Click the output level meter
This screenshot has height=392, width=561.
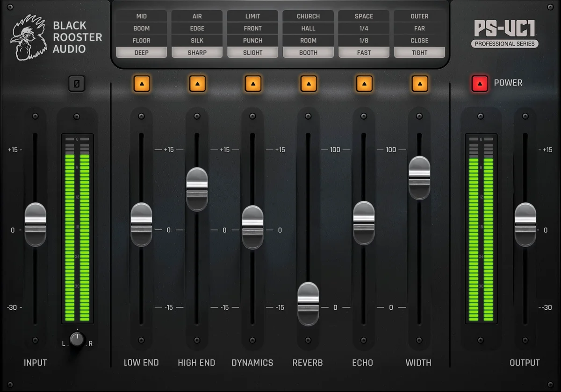(x=481, y=229)
